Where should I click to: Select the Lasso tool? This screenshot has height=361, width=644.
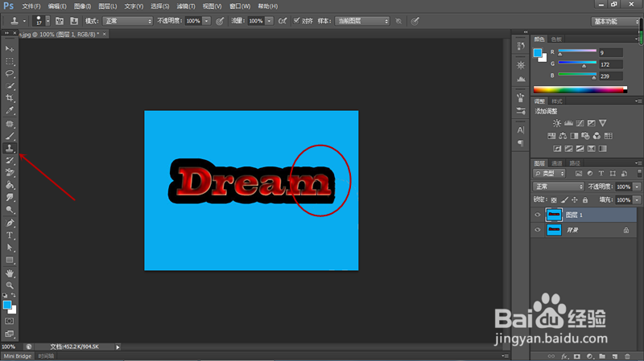pyautogui.click(x=10, y=73)
